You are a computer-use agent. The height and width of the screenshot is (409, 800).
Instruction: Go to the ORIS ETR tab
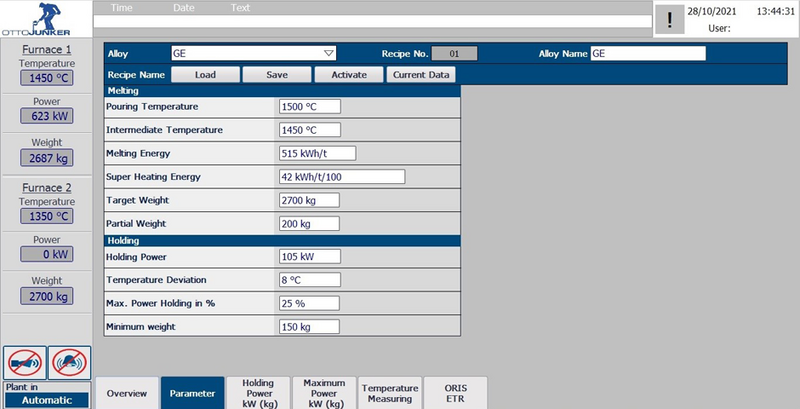coord(455,393)
